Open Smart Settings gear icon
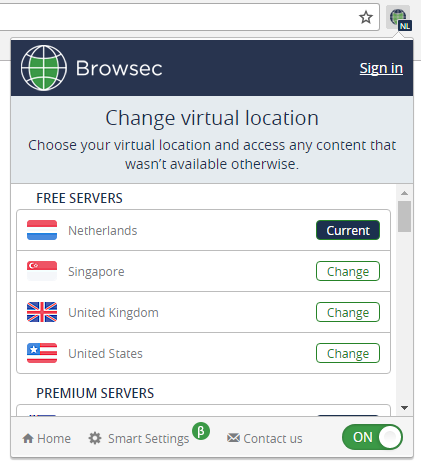This screenshot has height=463, width=421. (x=95, y=438)
